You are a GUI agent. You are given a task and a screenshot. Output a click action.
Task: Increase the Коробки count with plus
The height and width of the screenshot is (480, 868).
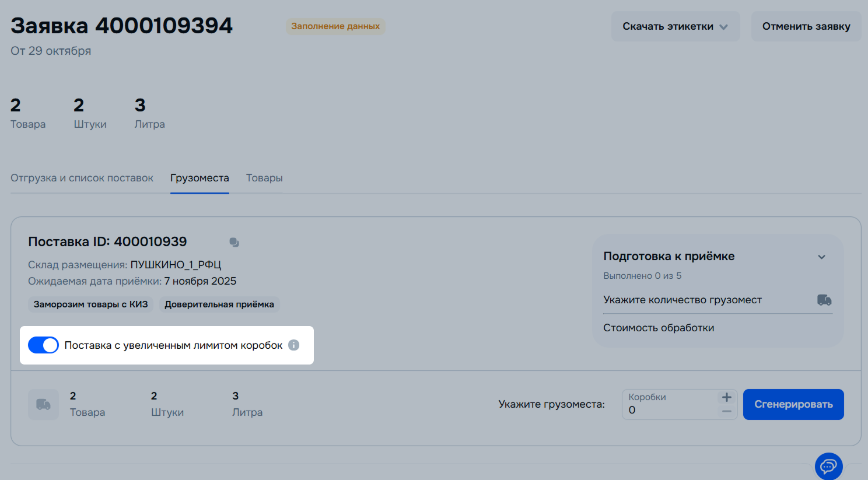726,397
